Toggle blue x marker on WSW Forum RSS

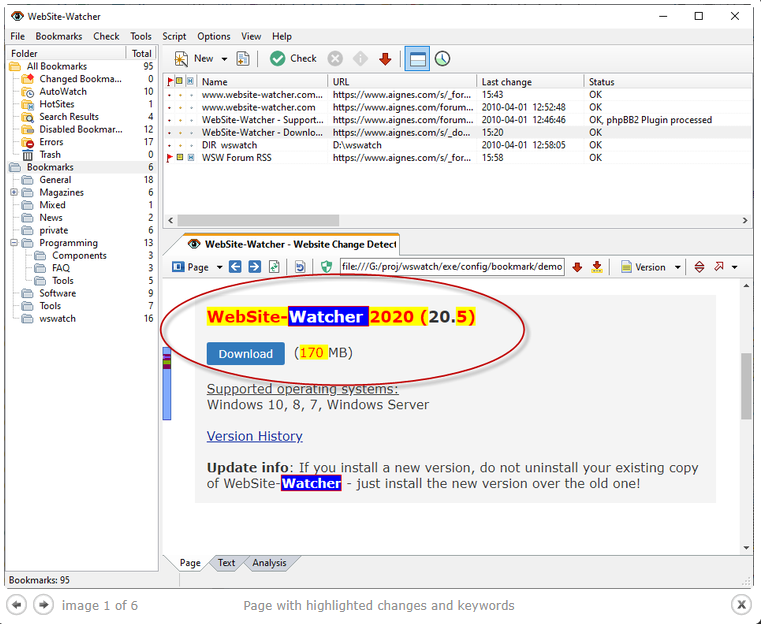(191, 157)
